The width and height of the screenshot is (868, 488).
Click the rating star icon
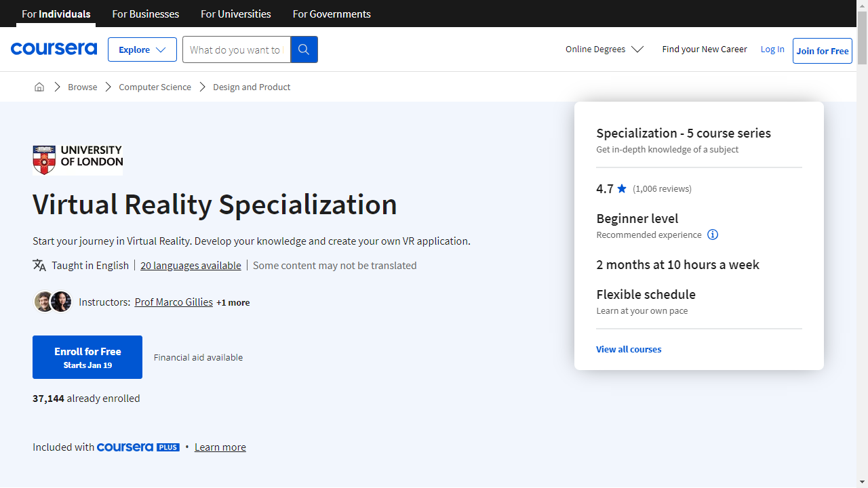point(622,188)
